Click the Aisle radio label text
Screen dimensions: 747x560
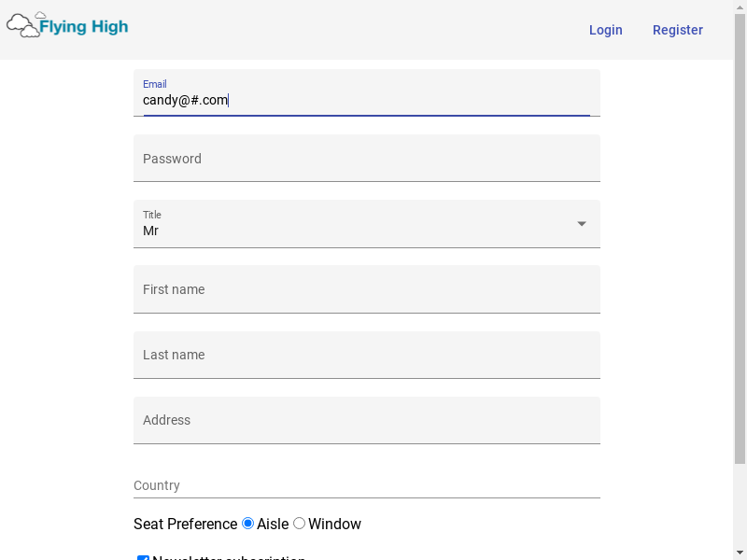273,524
